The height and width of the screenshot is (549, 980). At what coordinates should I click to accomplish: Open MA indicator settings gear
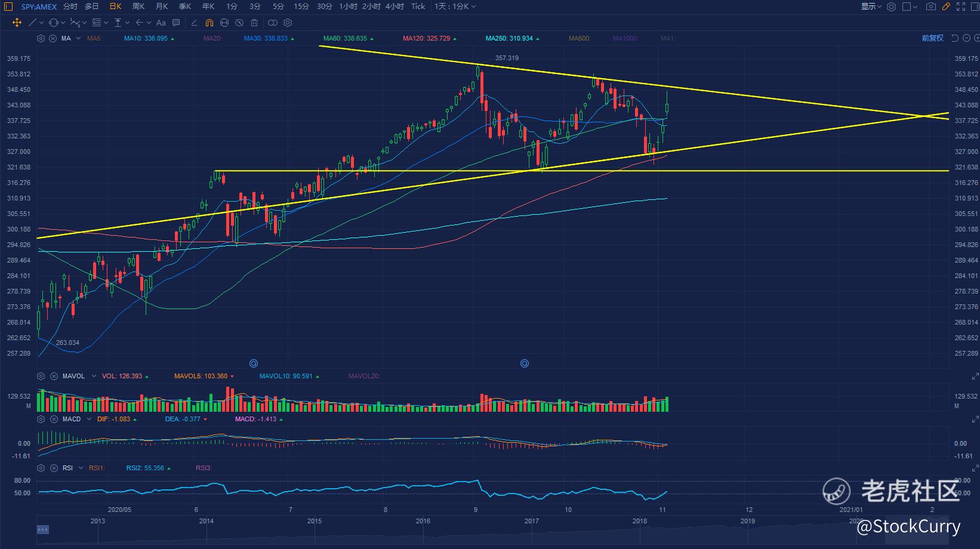click(41, 38)
